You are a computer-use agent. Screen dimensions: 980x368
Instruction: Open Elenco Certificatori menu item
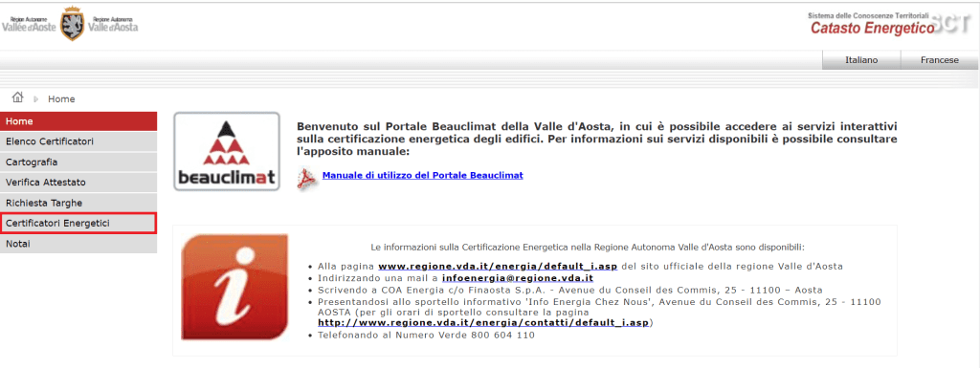(78, 141)
